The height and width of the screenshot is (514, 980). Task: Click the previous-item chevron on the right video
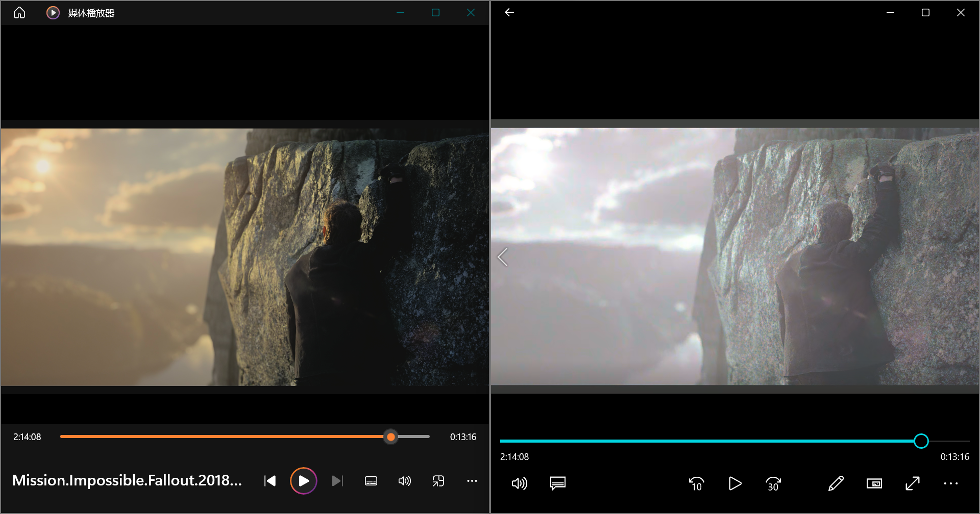click(x=503, y=257)
